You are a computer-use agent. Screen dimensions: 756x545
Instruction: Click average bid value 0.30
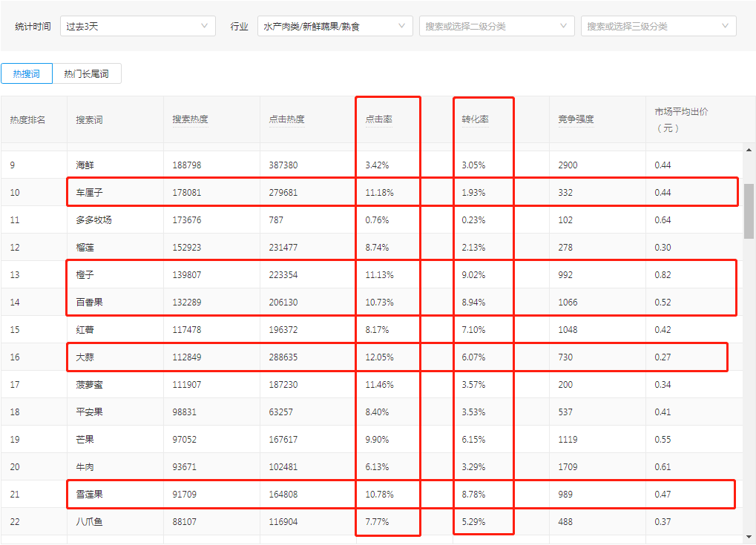pos(663,248)
